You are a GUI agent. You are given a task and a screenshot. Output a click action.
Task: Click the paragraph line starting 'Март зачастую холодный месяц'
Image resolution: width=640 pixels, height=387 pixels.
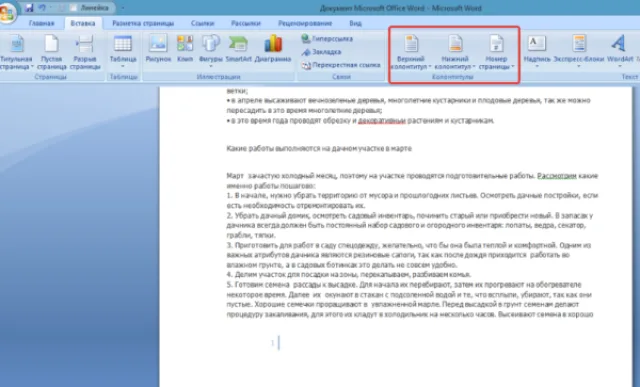(412, 176)
